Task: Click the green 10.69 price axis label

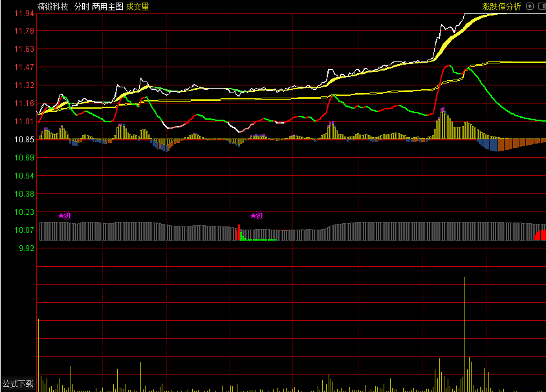Action: coord(24,158)
